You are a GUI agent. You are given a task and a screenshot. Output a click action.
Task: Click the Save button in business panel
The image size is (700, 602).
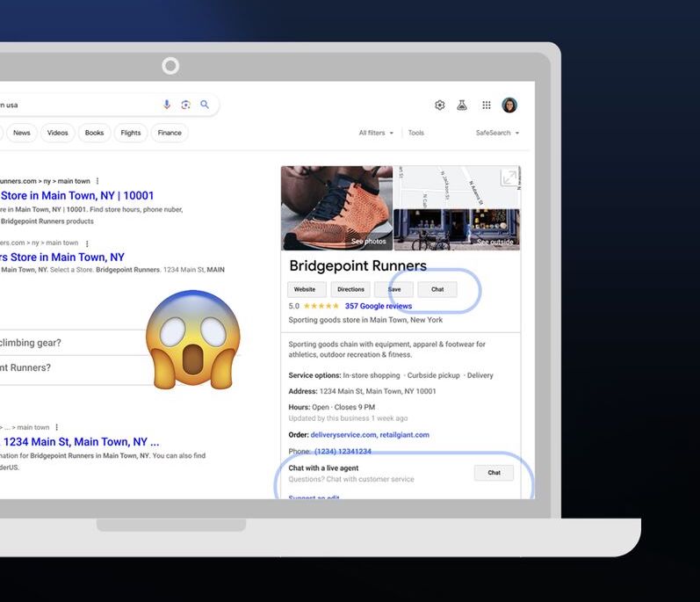pos(393,289)
